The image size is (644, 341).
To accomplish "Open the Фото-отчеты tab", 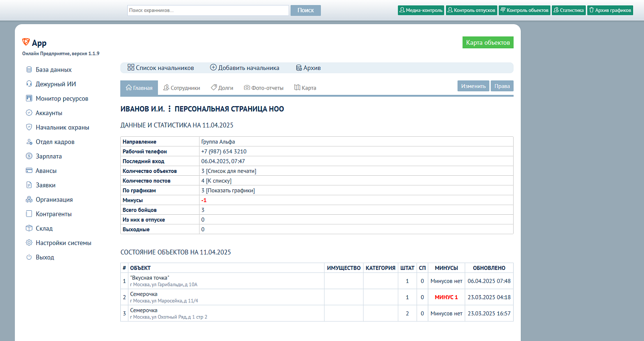I will tap(264, 88).
